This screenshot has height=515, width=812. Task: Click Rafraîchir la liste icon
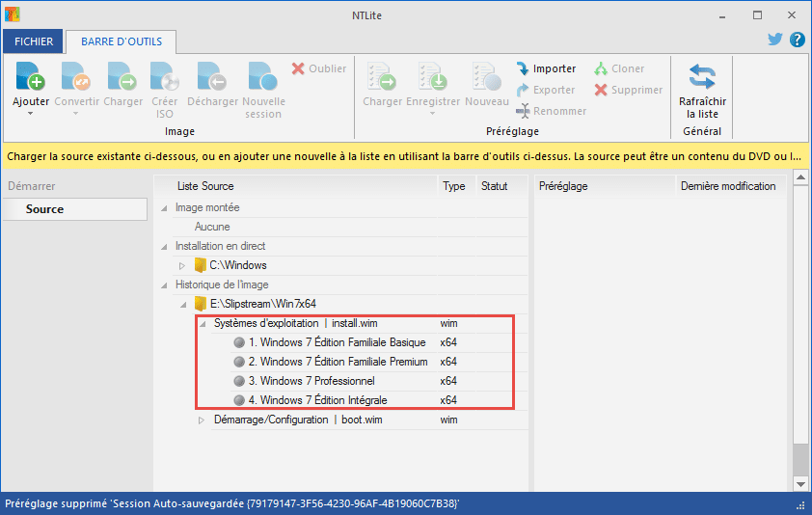coord(702,76)
